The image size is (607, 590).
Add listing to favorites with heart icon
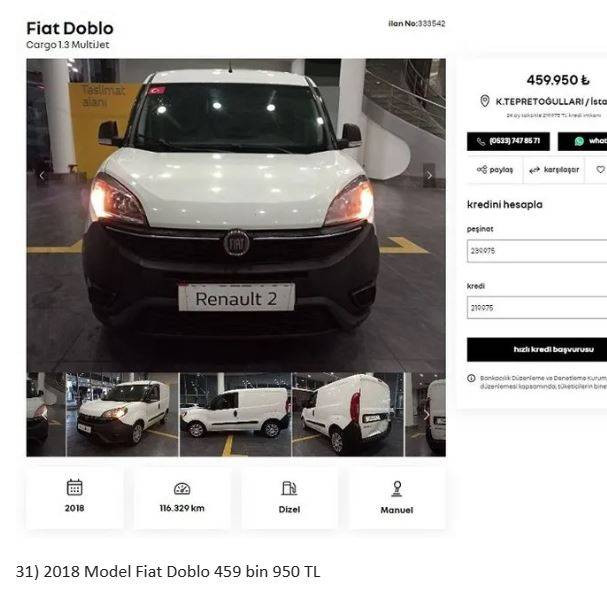(600, 170)
